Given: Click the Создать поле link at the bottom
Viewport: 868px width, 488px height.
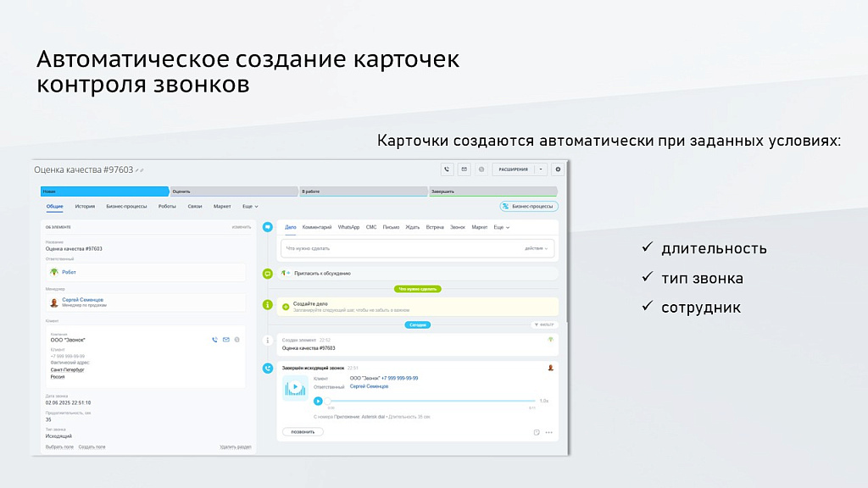Looking at the screenshot, I should [x=92, y=446].
